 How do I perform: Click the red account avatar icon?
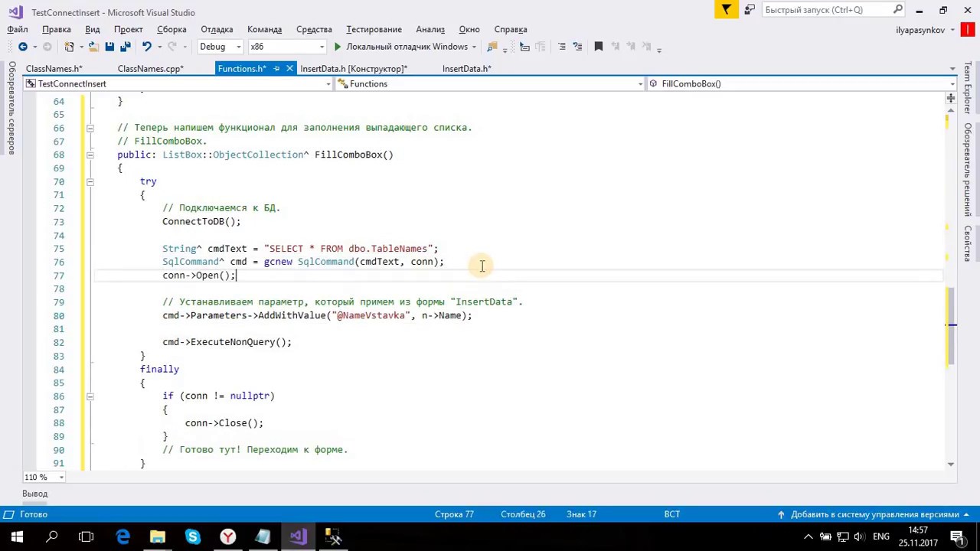tap(968, 30)
